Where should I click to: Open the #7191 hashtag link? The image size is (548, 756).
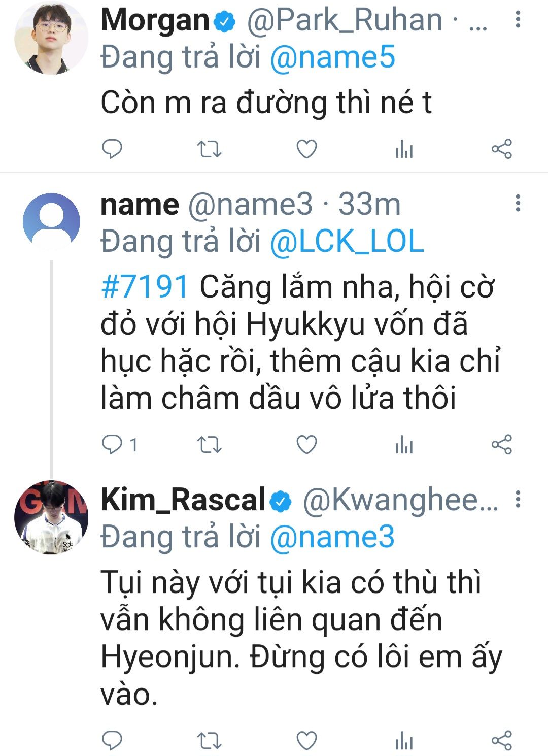click(x=145, y=287)
